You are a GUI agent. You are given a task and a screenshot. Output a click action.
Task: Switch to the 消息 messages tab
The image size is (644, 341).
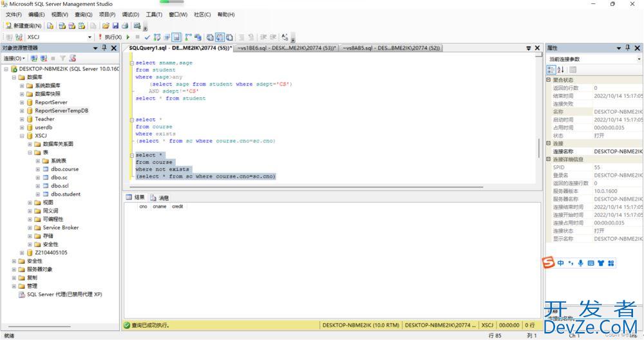160,198
